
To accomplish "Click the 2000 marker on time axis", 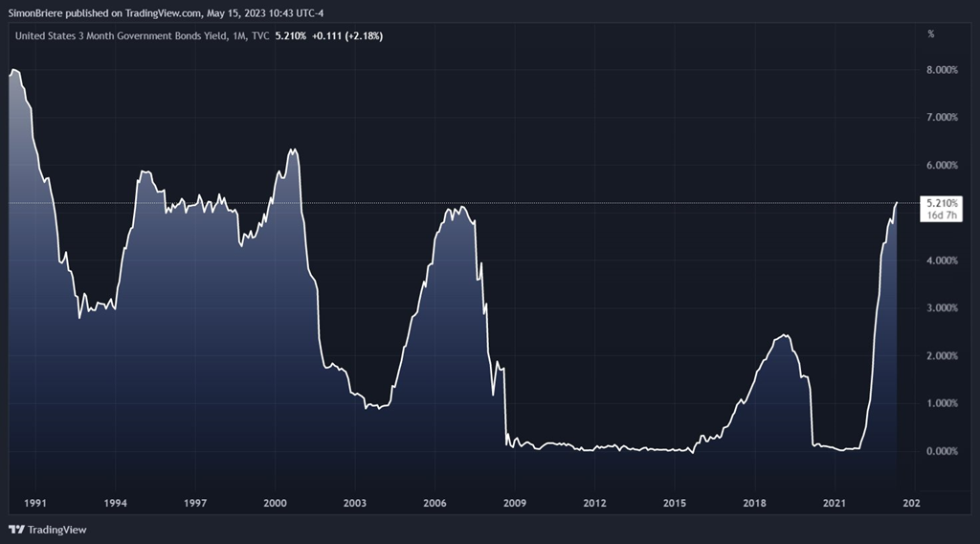I will pyautogui.click(x=275, y=503).
